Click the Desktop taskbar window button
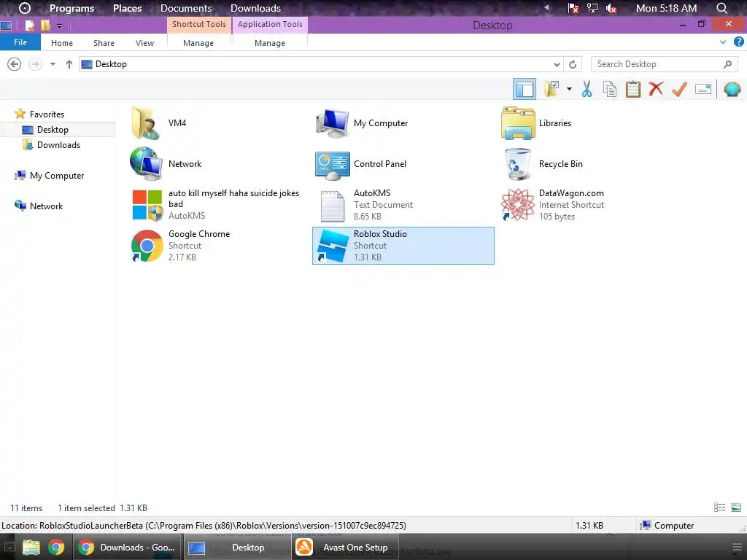This screenshot has height=560, width=747. tap(236, 547)
